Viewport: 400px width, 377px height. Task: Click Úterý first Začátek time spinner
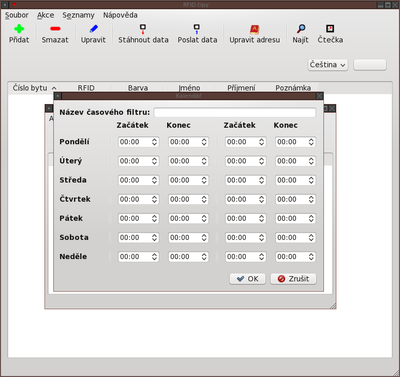(138, 161)
